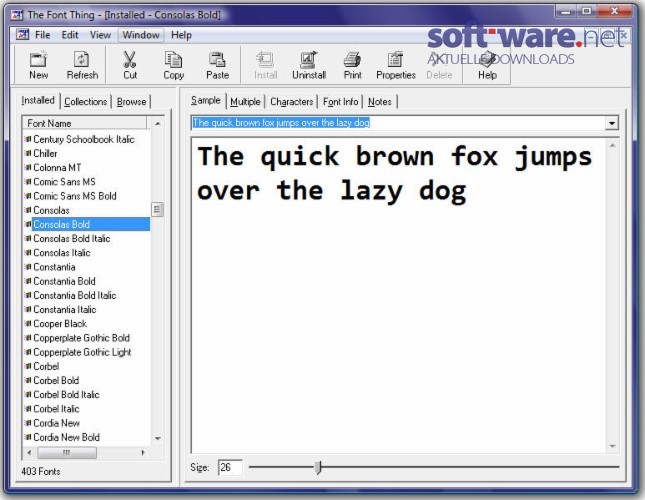
Task: Select Cordia New Bold
Action: (x=66, y=438)
